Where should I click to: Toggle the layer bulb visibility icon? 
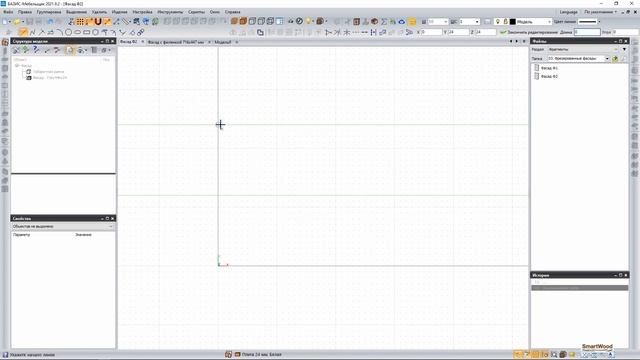click(498, 21)
